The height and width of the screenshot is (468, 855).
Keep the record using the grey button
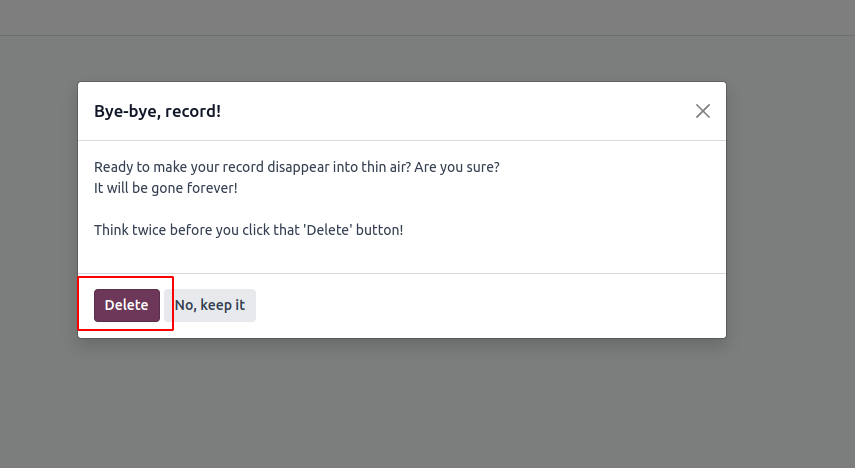(210, 305)
